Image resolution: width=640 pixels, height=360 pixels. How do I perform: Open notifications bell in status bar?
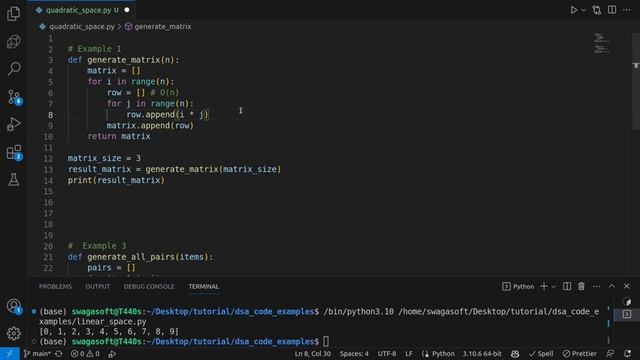[x=627, y=353]
